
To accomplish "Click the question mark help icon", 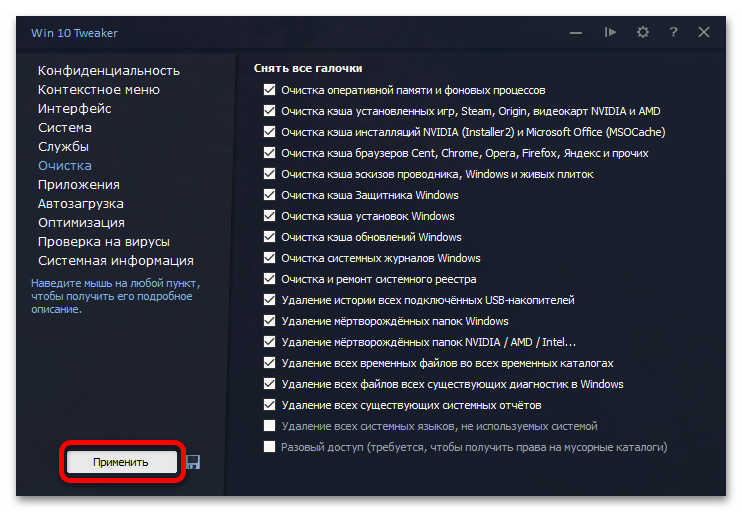I will [x=673, y=32].
